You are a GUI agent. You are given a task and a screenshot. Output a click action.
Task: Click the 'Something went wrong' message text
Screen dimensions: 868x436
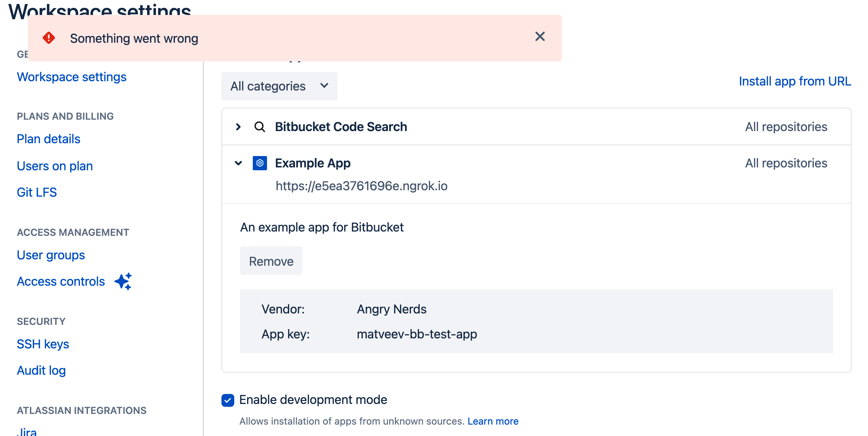134,38
